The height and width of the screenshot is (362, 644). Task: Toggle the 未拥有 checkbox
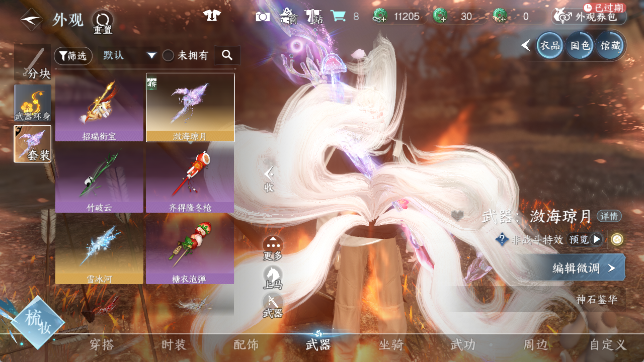(168, 55)
